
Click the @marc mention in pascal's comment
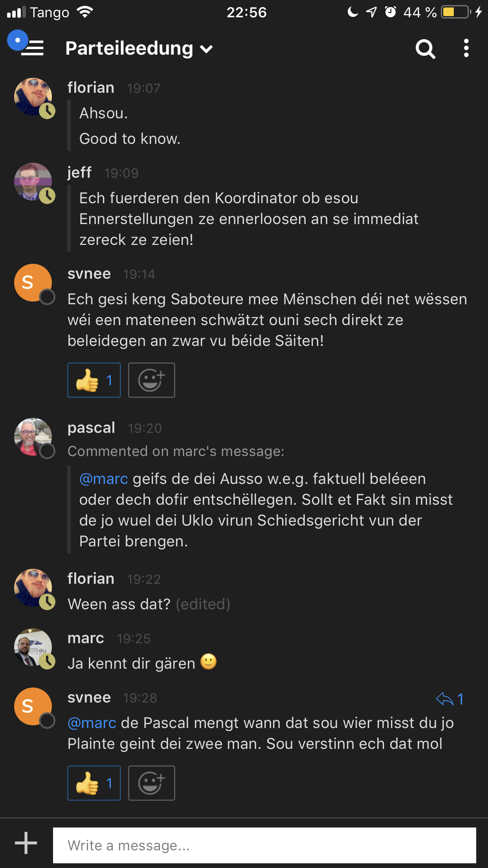pos(104,479)
